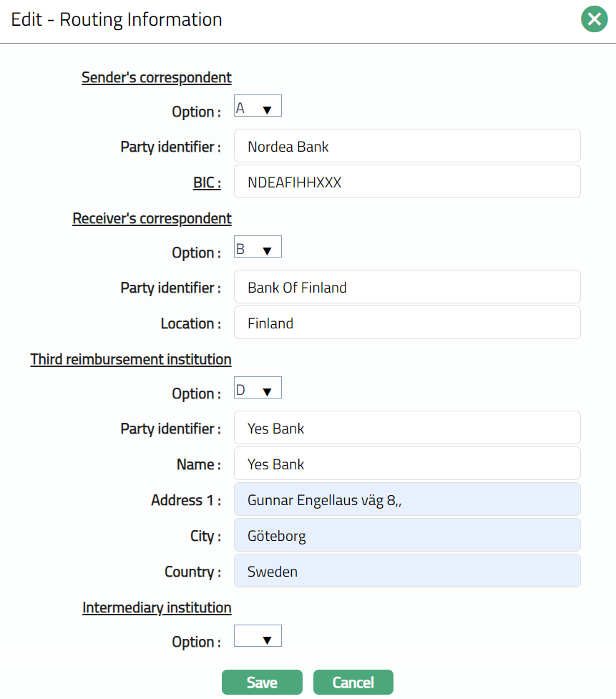Select the City field with Göteborg
This screenshot has width=616, height=699.
(407, 535)
